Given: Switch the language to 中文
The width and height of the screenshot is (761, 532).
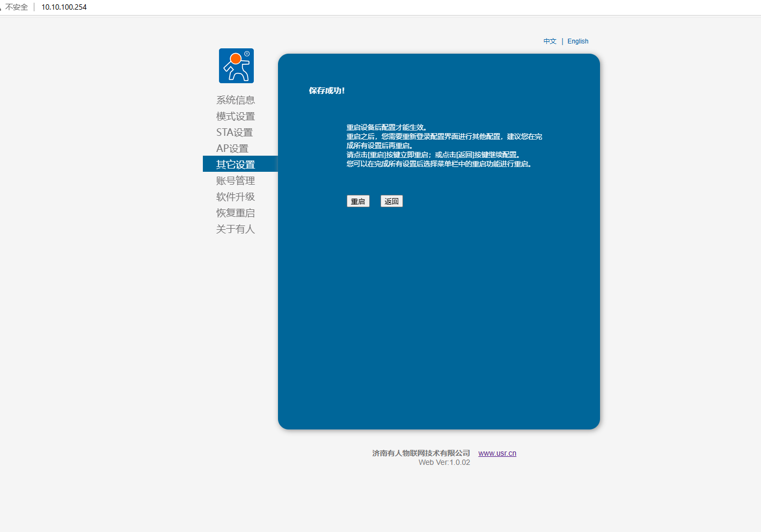Looking at the screenshot, I should click(550, 41).
